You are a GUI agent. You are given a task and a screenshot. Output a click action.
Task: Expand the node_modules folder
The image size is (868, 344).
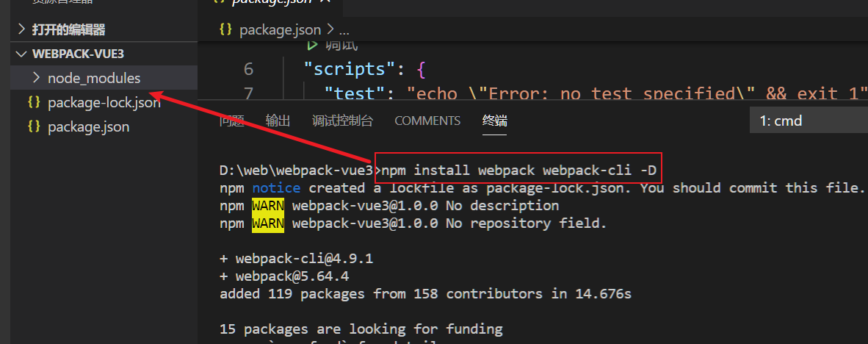coord(36,78)
